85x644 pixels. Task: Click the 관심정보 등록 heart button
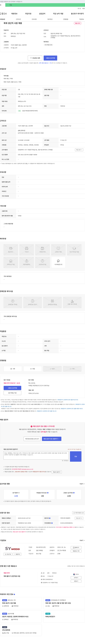[x=35, y=58]
